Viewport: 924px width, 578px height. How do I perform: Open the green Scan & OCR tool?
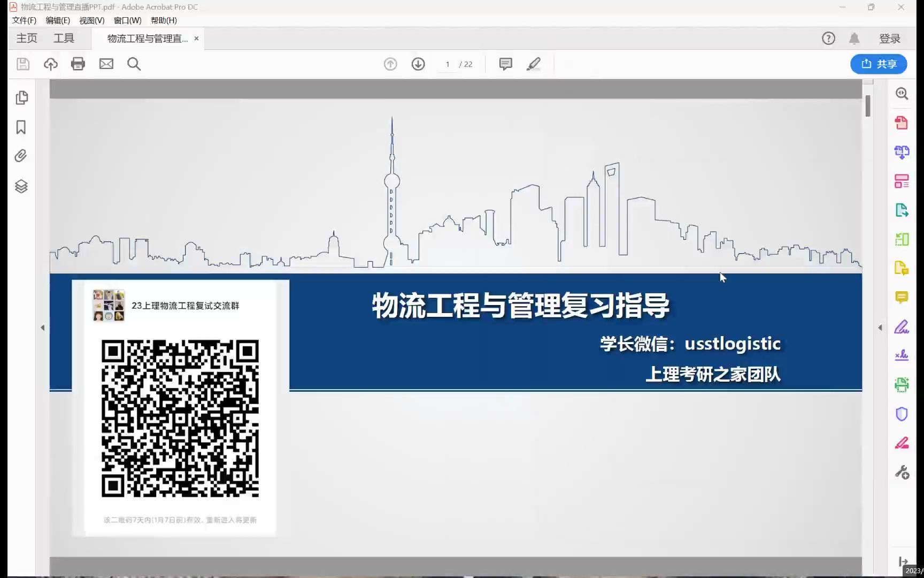coord(902,384)
